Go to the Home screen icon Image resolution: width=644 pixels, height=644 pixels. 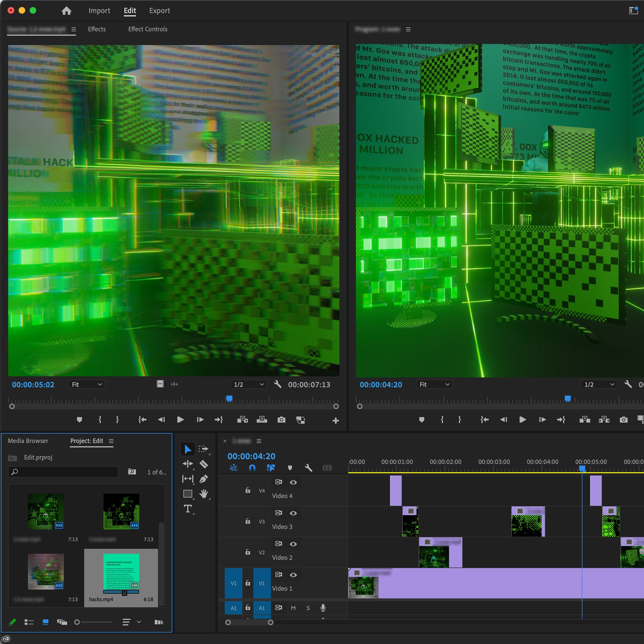pyautogui.click(x=66, y=11)
